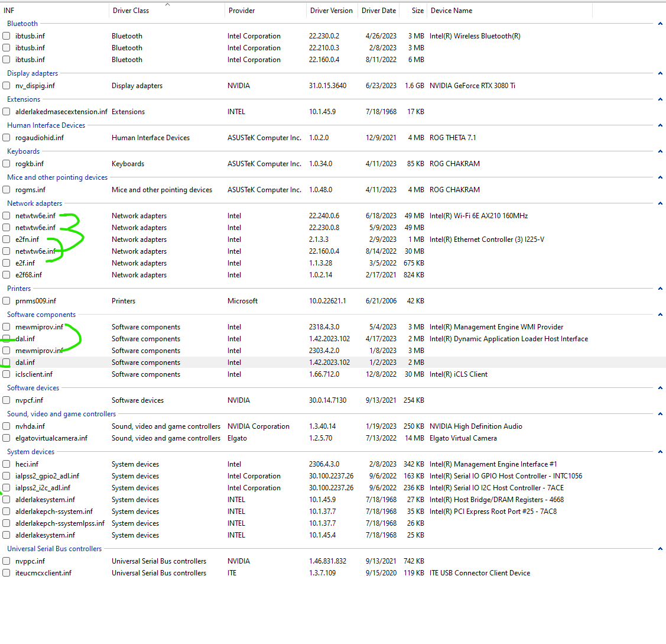The image size is (666, 644).
Task: Sort by the Driver Version column
Action: (331, 11)
